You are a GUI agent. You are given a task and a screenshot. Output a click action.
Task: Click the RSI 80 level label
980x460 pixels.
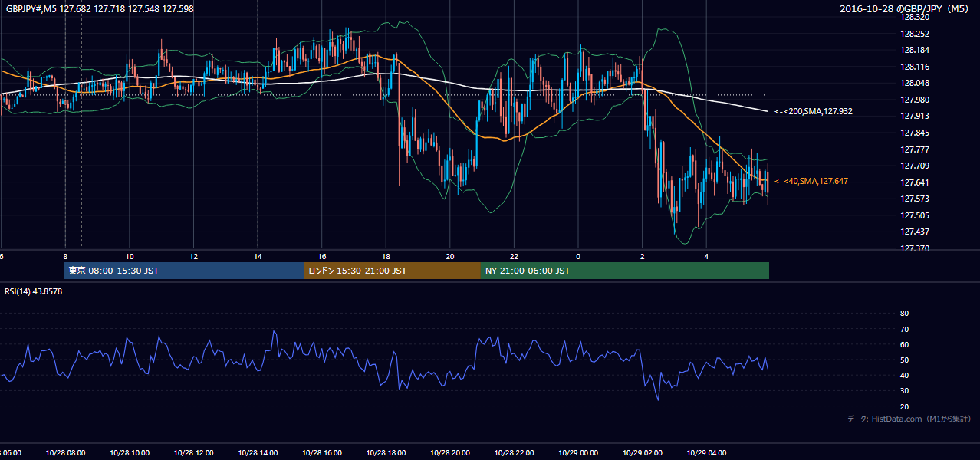coord(904,314)
